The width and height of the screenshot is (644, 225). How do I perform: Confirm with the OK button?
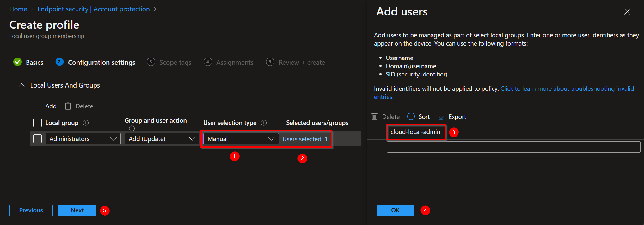(396, 210)
